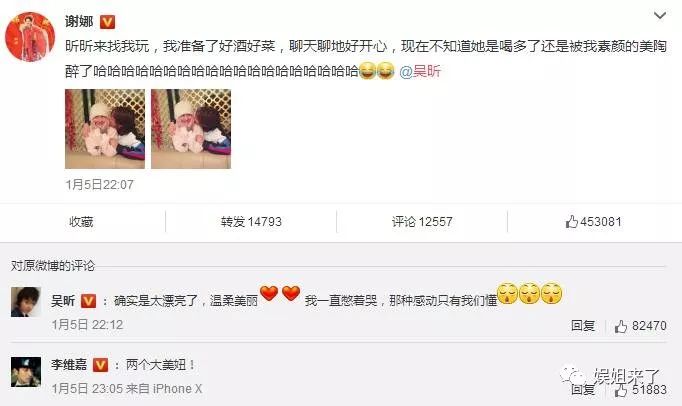Expand the post options chevron menu
The width and height of the screenshot is (682, 406).
[x=660, y=16]
